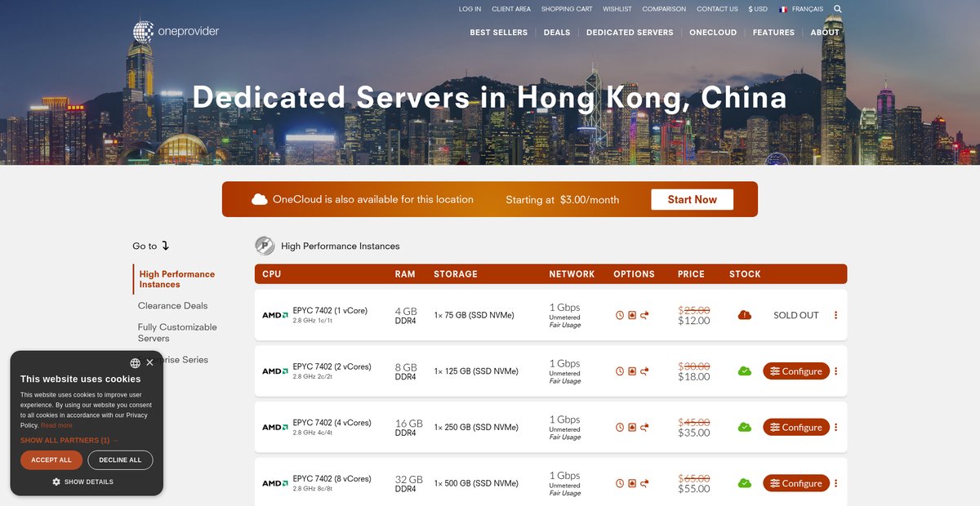Open more-options dots in SOLD OUT row
Image resolution: width=980 pixels, height=506 pixels.
[835, 315]
